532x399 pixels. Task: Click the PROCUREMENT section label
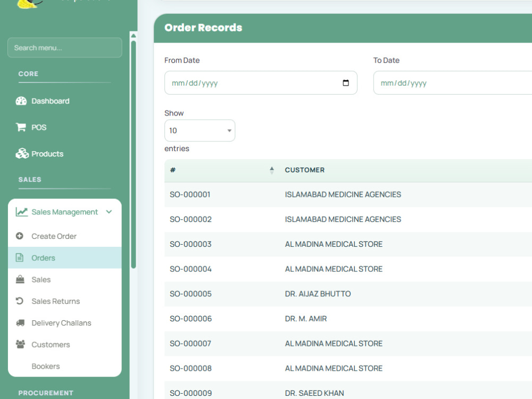(x=46, y=393)
